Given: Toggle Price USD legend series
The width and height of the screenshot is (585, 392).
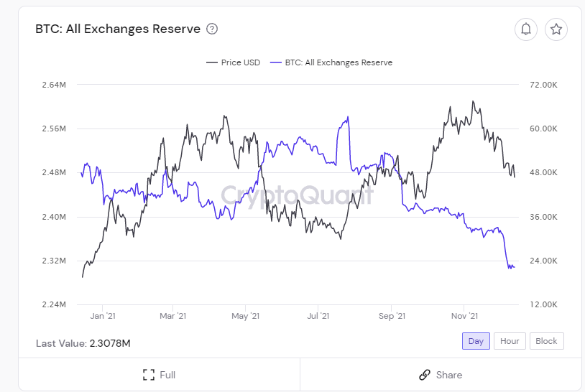Looking at the screenshot, I should coord(233,62).
